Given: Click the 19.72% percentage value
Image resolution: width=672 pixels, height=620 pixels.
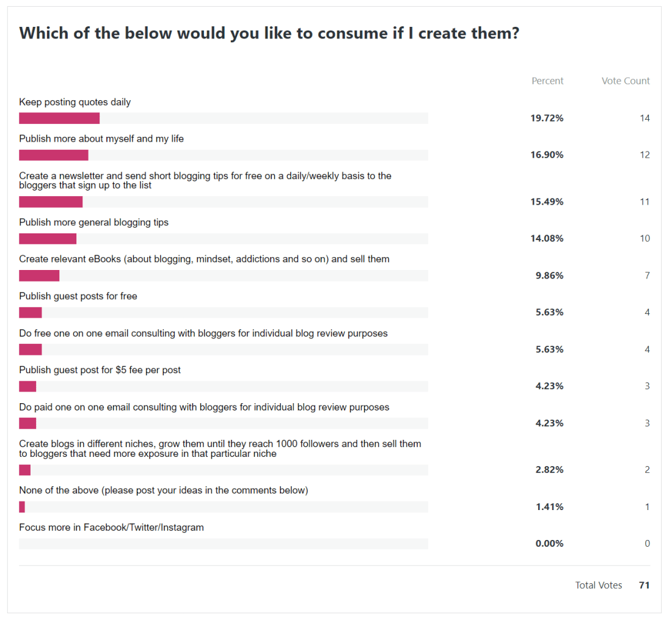Looking at the screenshot, I should point(547,119).
